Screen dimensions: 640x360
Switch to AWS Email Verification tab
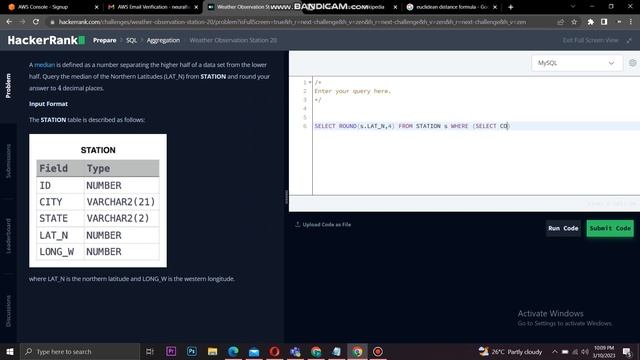153,7
